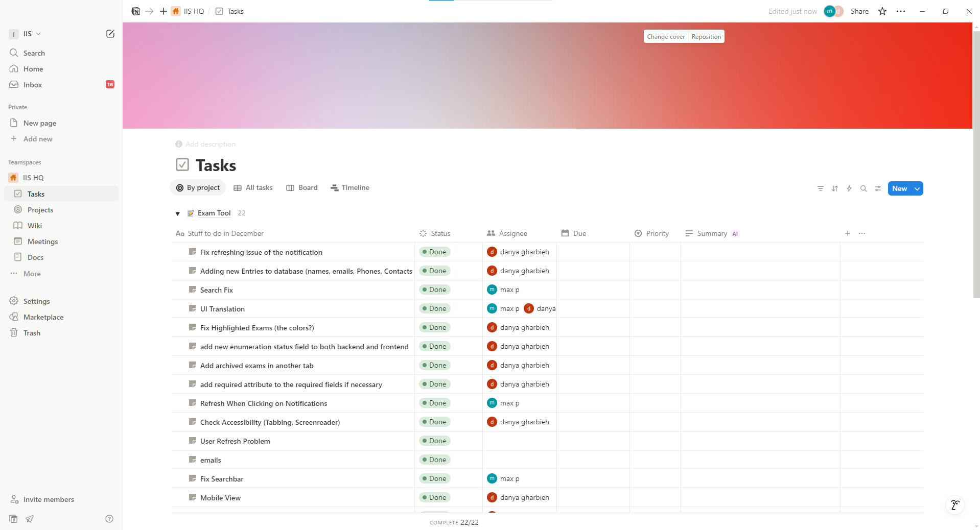980x530 pixels.
Task: Collapse the Exam Tool group
Action: [x=177, y=213]
